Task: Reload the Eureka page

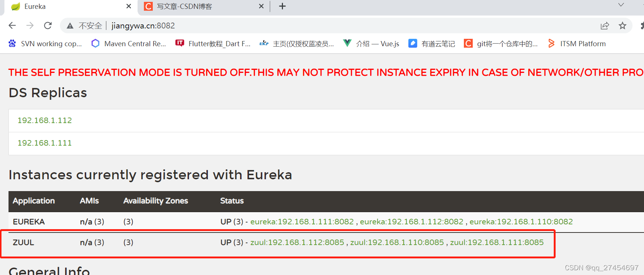Action: click(x=48, y=26)
